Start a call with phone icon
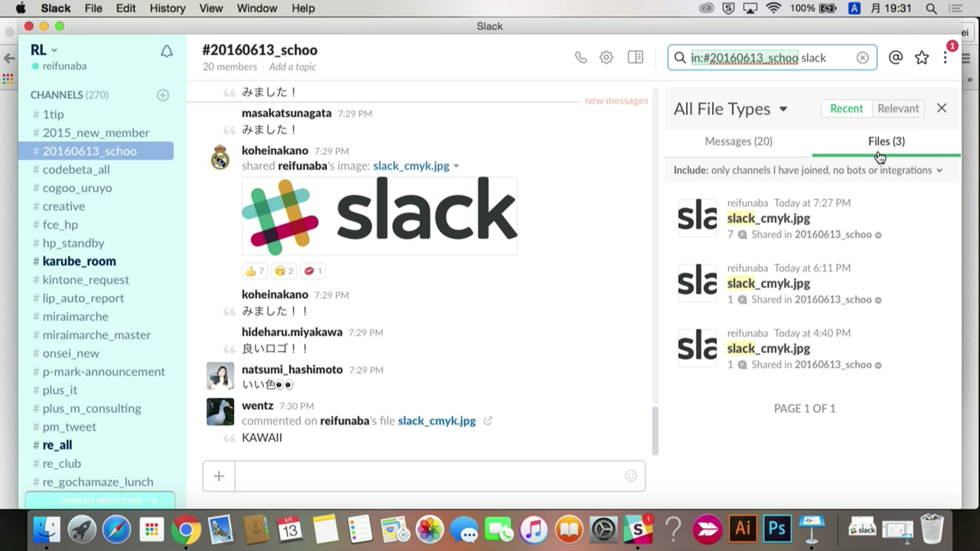Viewport: 980px width, 551px height. click(x=581, y=57)
